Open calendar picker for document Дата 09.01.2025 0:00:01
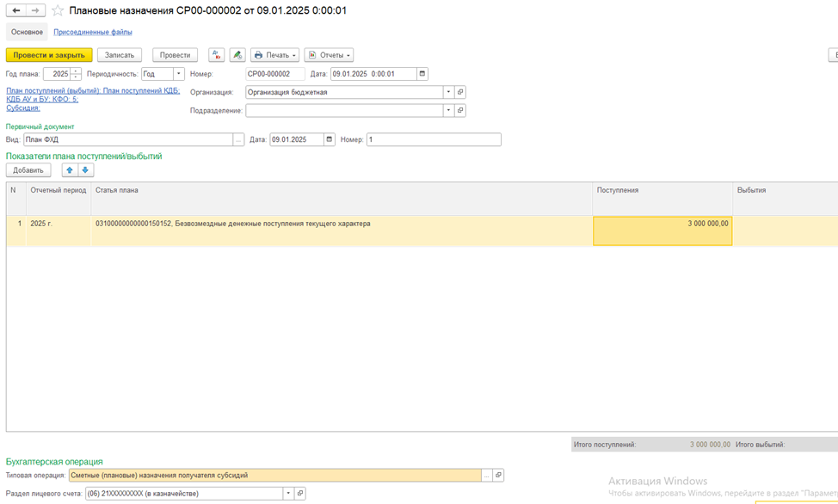The height and width of the screenshot is (504, 838). 422,74
